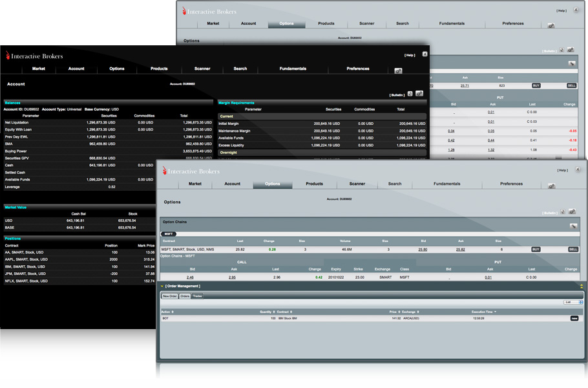Open Options tab in black Account window
588x388 pixels.
point(117,69)
